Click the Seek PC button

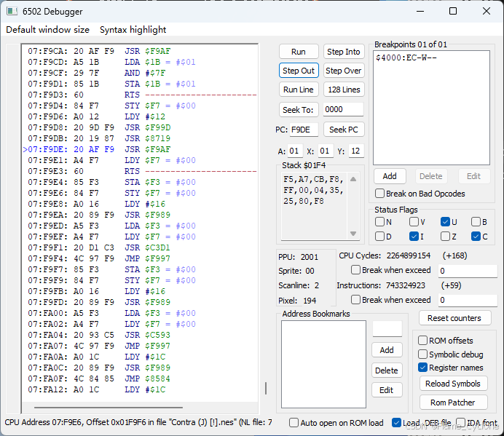[x=344, y=130]
